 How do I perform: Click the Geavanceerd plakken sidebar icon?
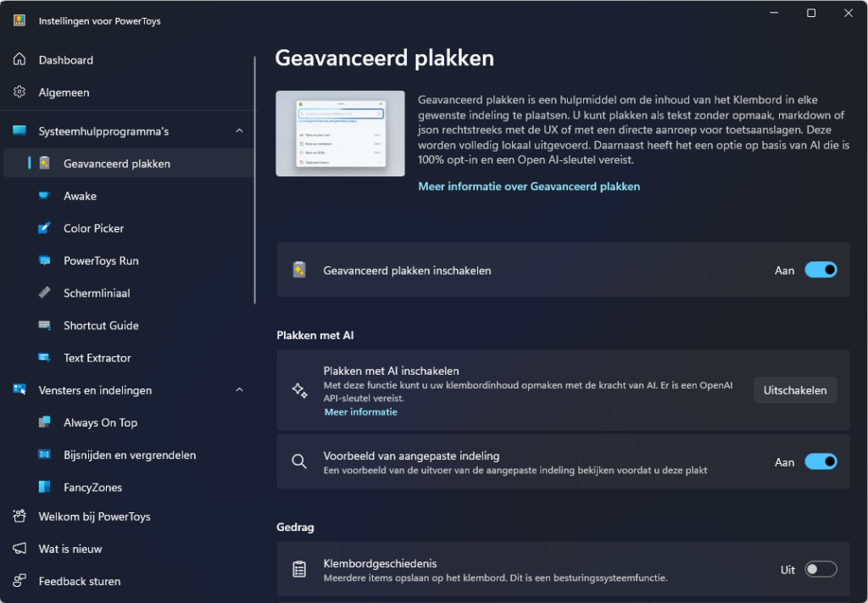[x=45, y=164]
